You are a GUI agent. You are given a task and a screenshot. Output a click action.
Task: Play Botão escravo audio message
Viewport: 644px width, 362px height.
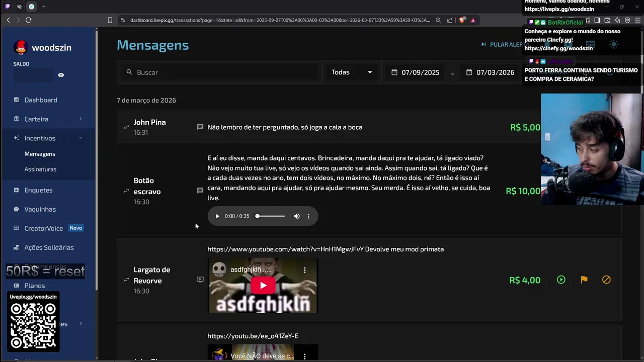pyautogui.click(x=217, y=216)
